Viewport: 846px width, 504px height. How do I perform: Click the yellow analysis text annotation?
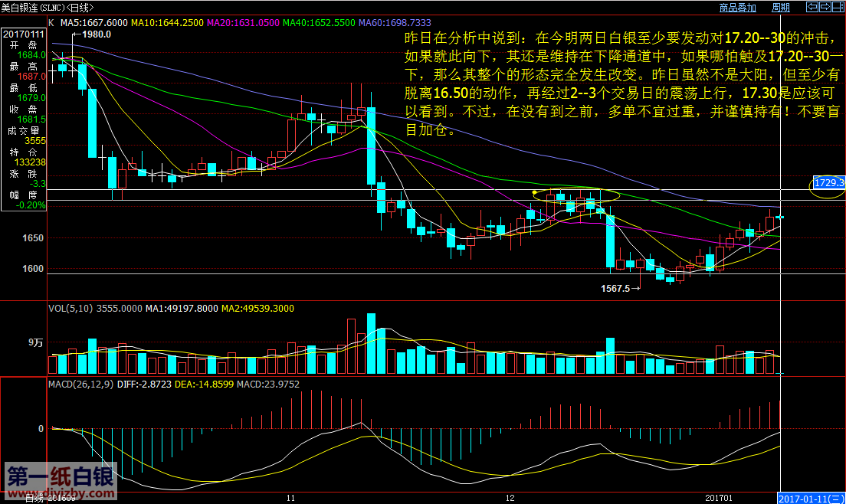click(x=622, y=83)
